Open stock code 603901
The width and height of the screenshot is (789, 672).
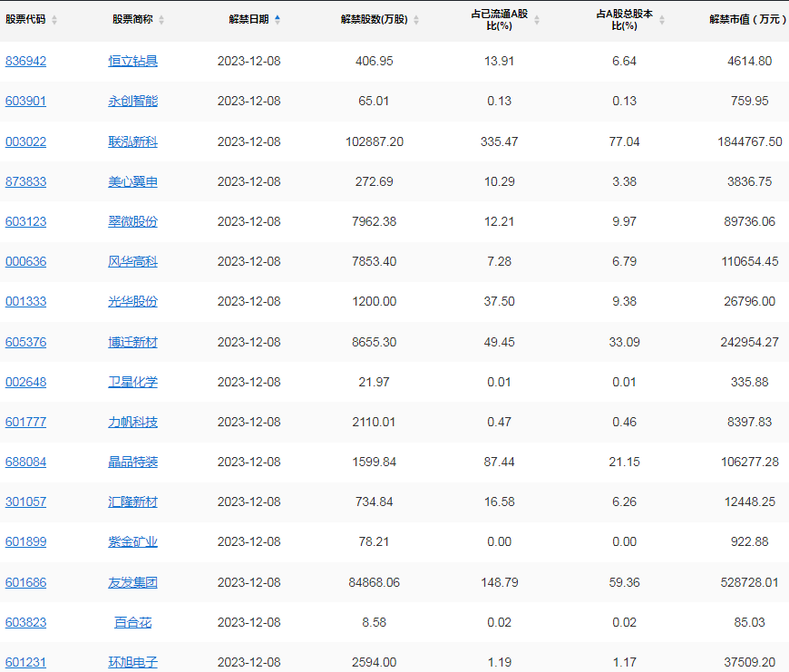[x=25, y=101]
